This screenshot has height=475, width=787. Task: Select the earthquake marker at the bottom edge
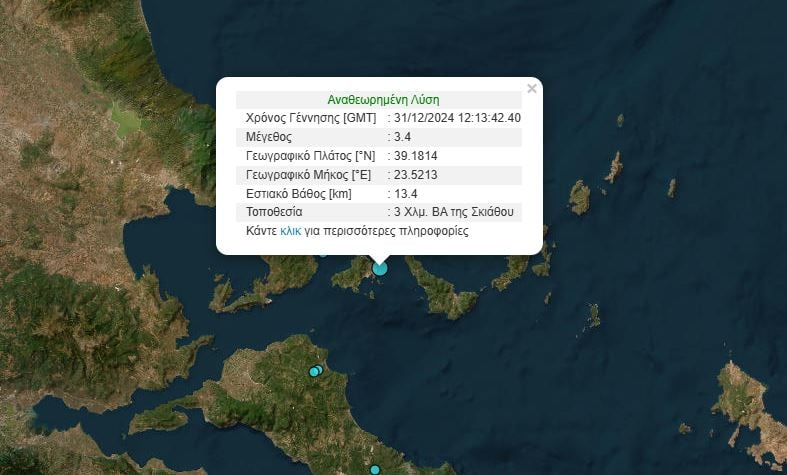(x=375, y=470)
